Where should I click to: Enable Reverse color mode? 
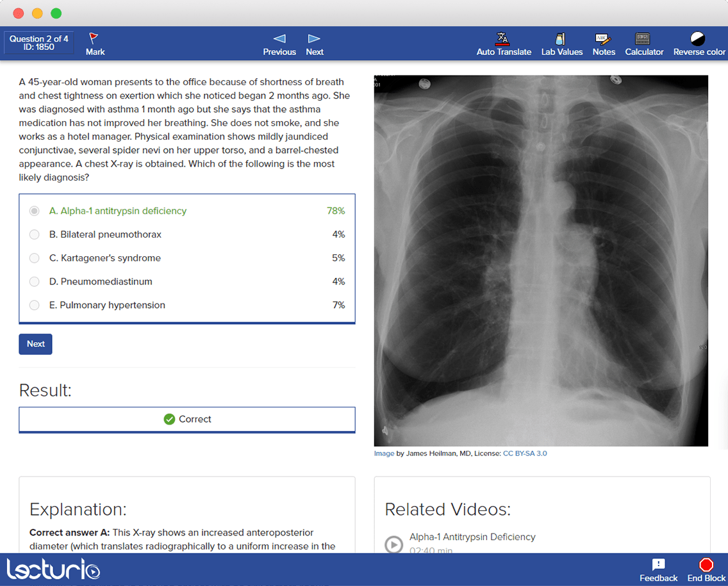(x=698, y=44)
